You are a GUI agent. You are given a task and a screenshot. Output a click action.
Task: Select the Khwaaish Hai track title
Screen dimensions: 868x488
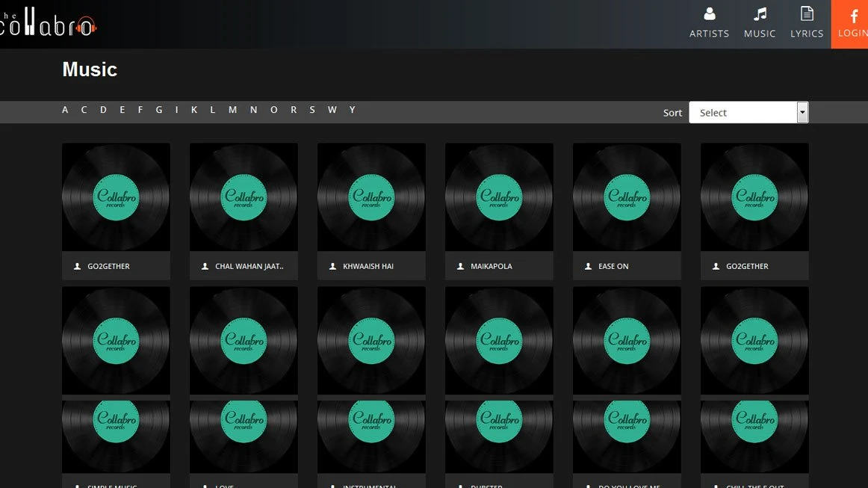[x=368, y=266]
